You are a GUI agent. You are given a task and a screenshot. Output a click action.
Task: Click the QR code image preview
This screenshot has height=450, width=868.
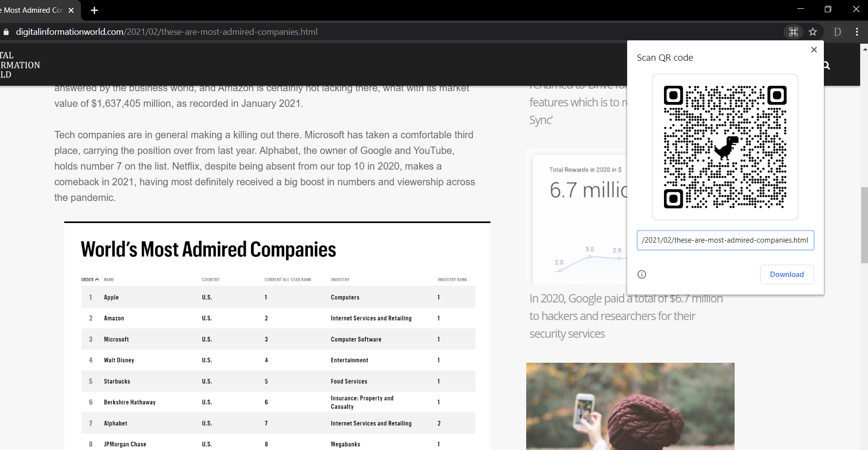(x=725, y=147)
